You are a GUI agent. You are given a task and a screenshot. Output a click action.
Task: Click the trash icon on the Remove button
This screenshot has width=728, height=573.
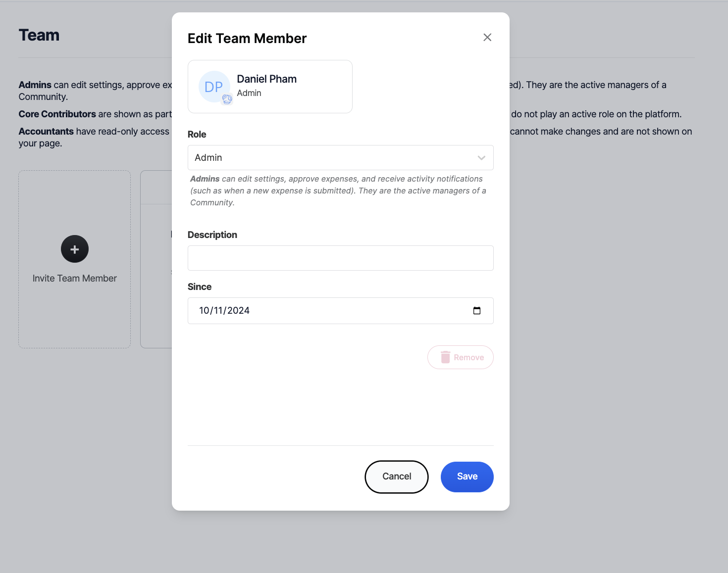tap(445, 357)
